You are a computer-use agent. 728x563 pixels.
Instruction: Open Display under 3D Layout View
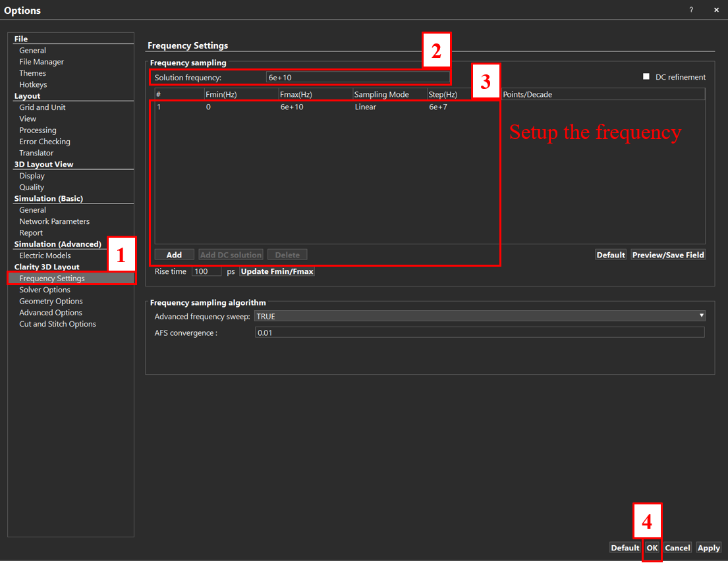click(x=32, y=175)
